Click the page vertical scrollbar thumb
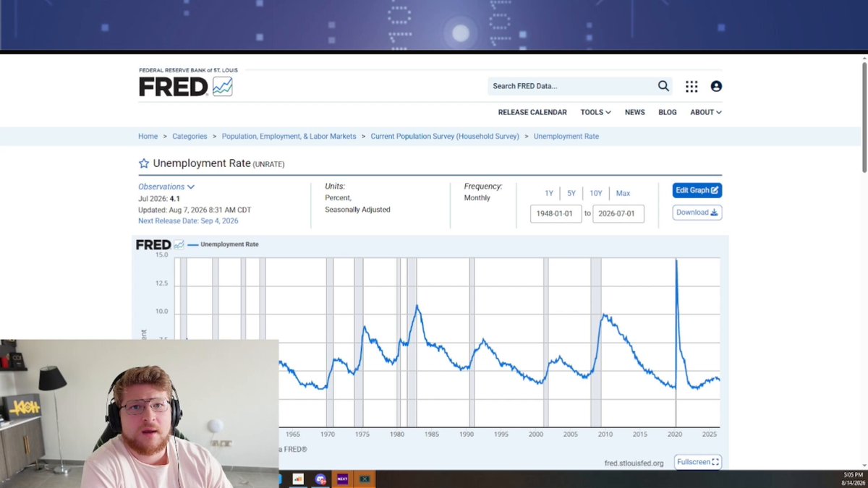 point(864,117)
